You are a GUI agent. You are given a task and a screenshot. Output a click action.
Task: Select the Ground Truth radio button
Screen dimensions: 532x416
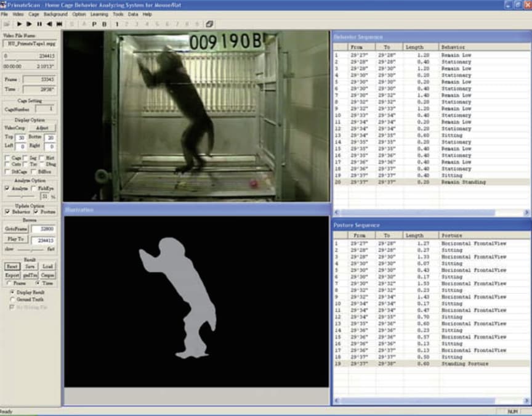point(13,299)
